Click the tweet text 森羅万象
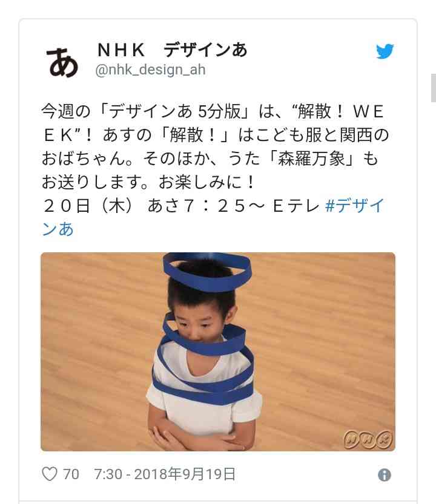This screenshot has height=504, width=436. pyautogui.click(x=311, y=159)
